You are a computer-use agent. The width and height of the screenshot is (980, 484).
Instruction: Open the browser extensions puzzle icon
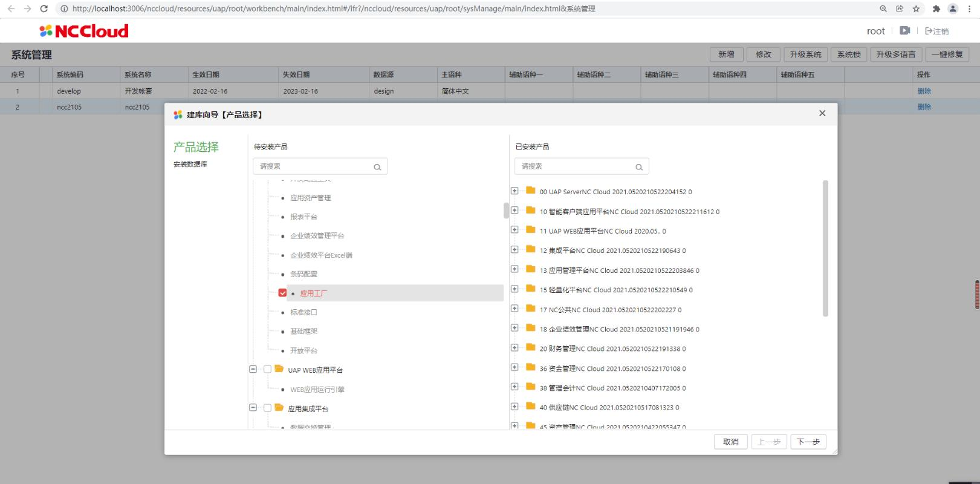936,8
